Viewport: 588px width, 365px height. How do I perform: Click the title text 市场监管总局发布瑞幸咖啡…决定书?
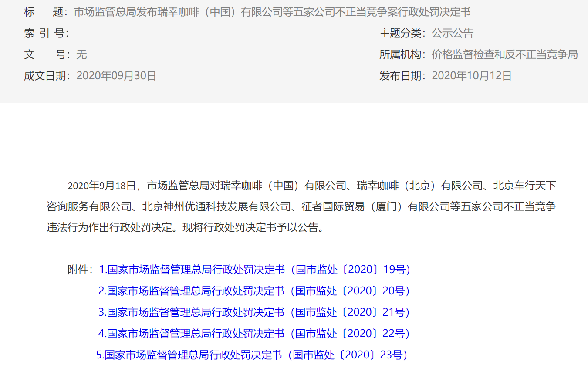click(272, 12)
